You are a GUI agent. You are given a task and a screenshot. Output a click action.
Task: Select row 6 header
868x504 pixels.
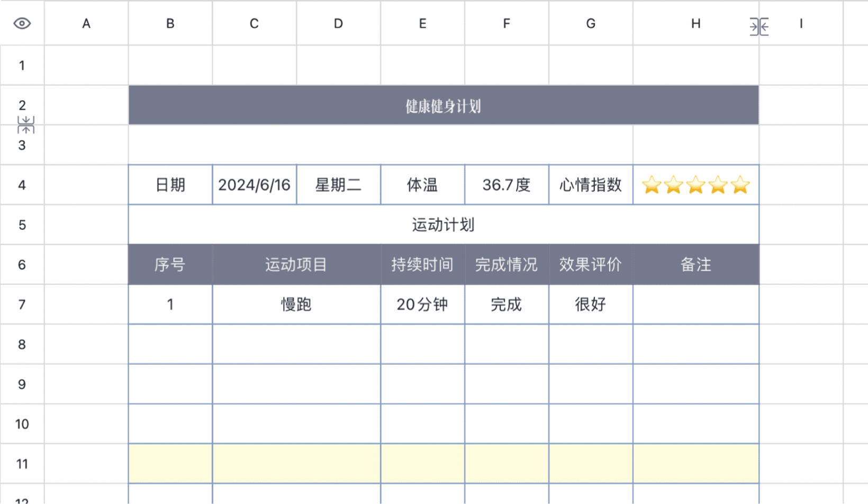[x=22, y=264]
